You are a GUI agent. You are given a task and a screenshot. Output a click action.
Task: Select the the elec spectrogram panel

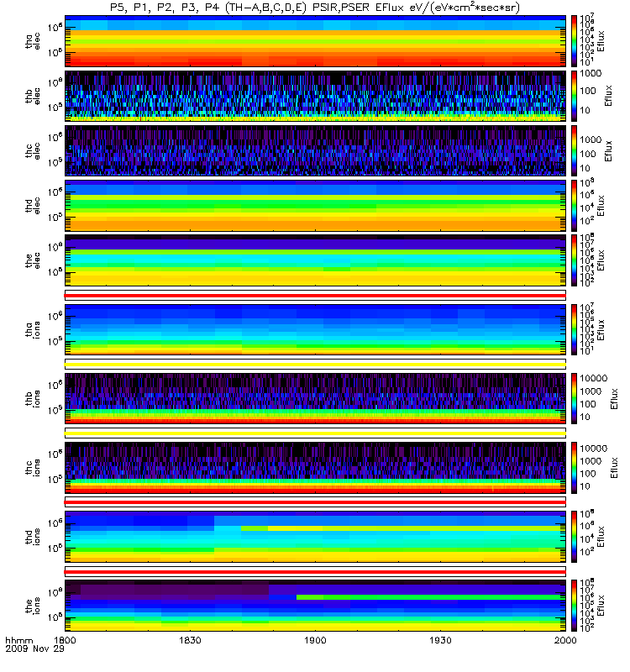click(315, 260)
